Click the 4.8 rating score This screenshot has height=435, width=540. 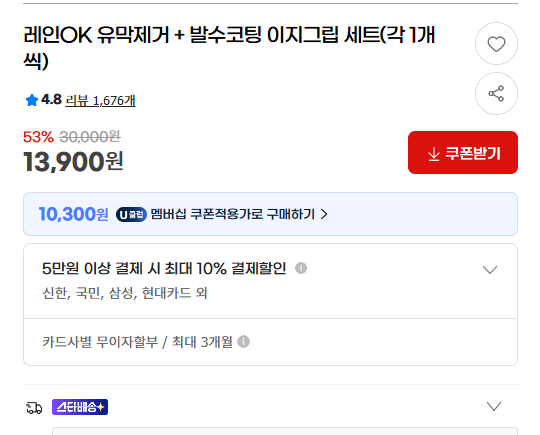(x=51, y=100)
